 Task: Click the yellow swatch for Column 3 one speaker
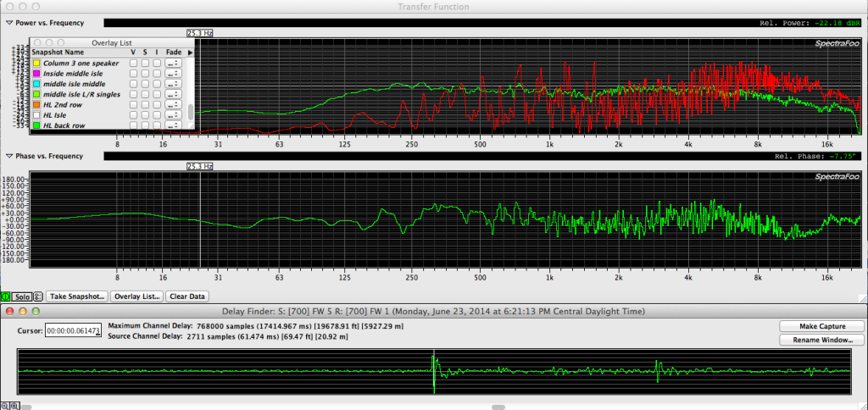click(x=36, y=64)
